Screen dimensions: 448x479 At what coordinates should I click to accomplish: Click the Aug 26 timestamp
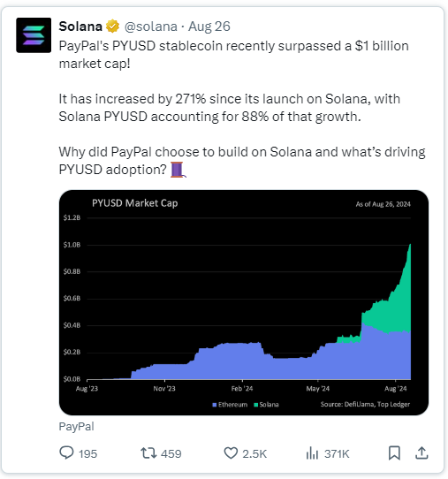[209, 27]
